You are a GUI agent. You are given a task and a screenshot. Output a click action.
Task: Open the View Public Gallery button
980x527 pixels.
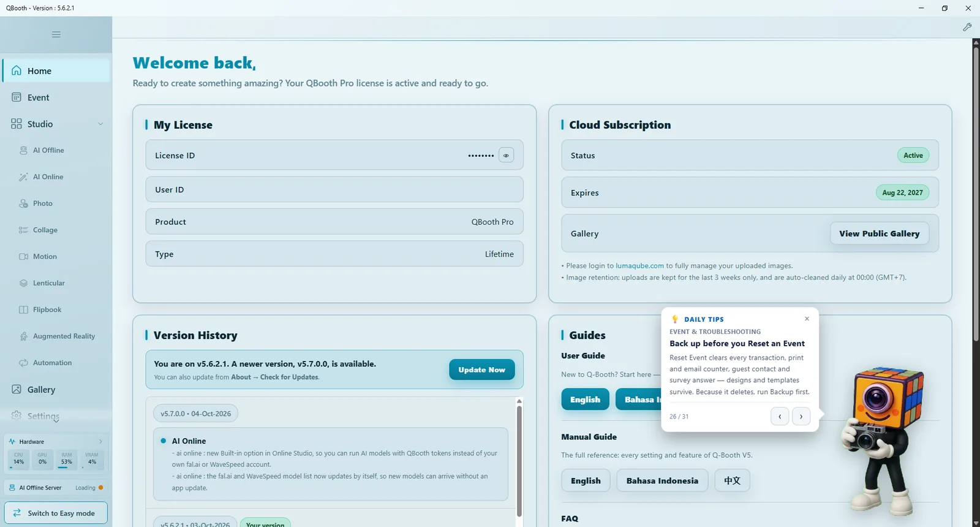coord(879,233)
